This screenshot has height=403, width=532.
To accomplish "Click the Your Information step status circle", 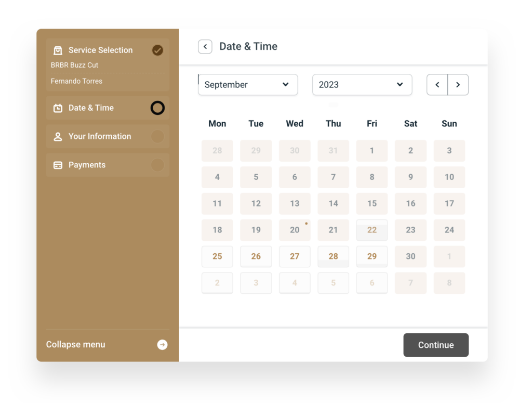I will pos(157,137).
